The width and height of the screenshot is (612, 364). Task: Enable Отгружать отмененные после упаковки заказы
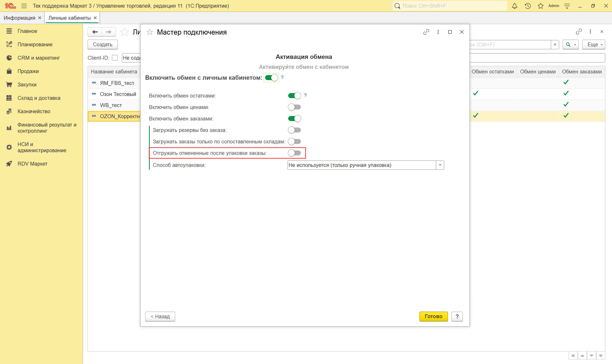pos(294,153)
